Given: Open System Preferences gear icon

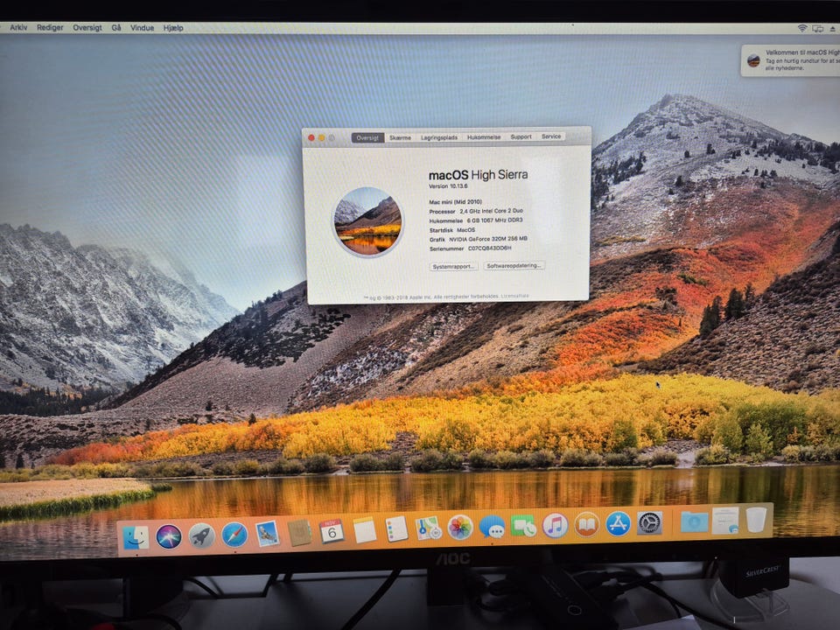Looking at the screenshot, I should [650, 523].
